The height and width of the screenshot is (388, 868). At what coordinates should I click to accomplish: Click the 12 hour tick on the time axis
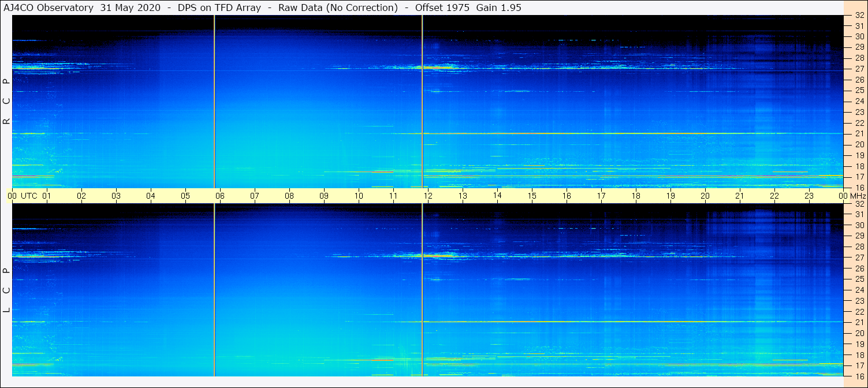click(428, 196)
